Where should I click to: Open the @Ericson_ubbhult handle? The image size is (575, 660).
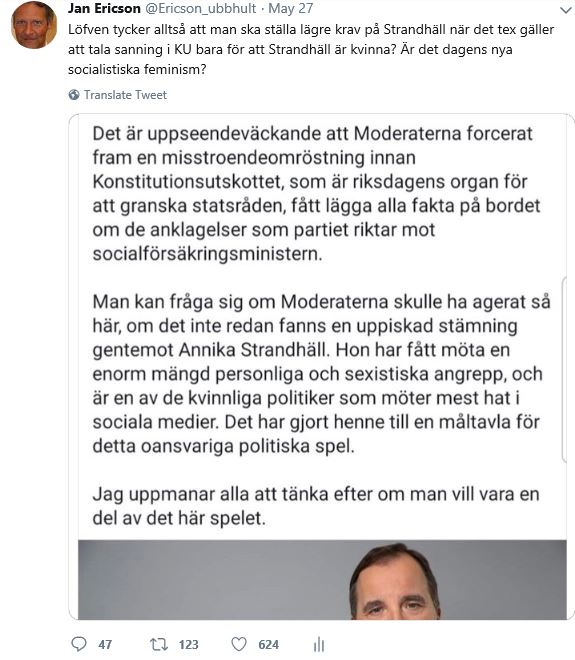201,8
